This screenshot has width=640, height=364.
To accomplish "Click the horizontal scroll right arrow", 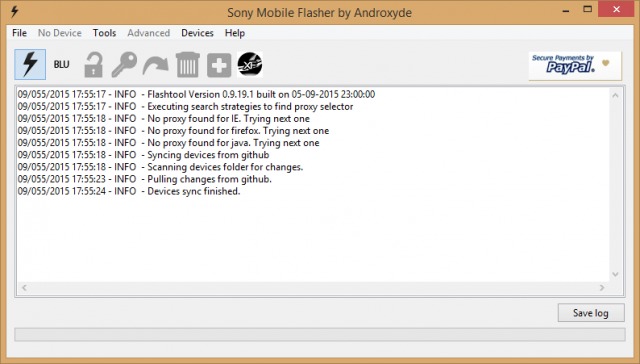I will (x=602, y=288).
